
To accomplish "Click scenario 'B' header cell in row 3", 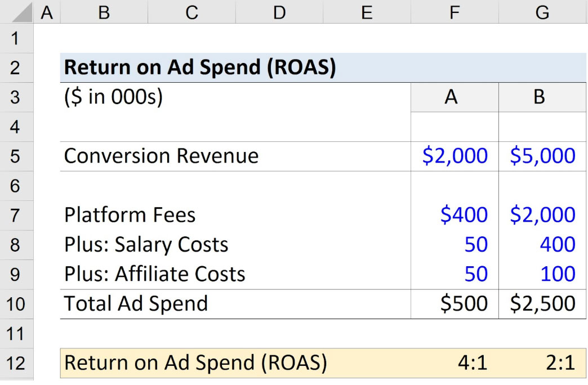I will click(542, 97).
